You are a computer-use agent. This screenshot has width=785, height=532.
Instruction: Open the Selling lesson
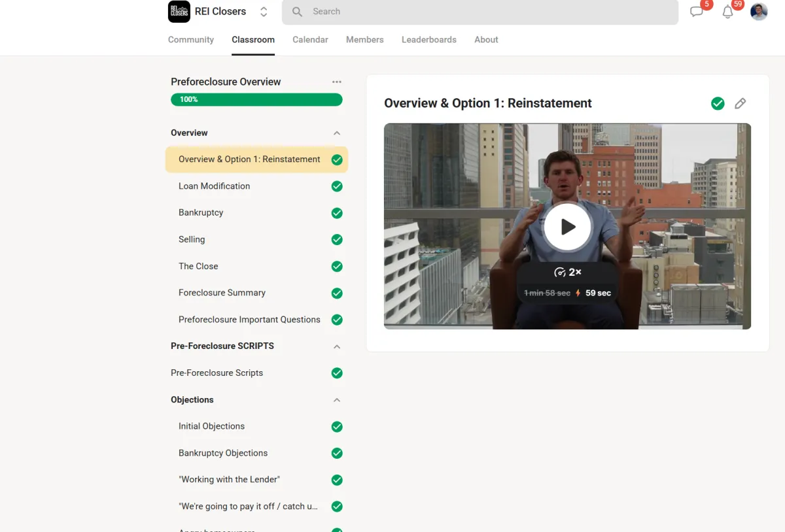[192, 240]
